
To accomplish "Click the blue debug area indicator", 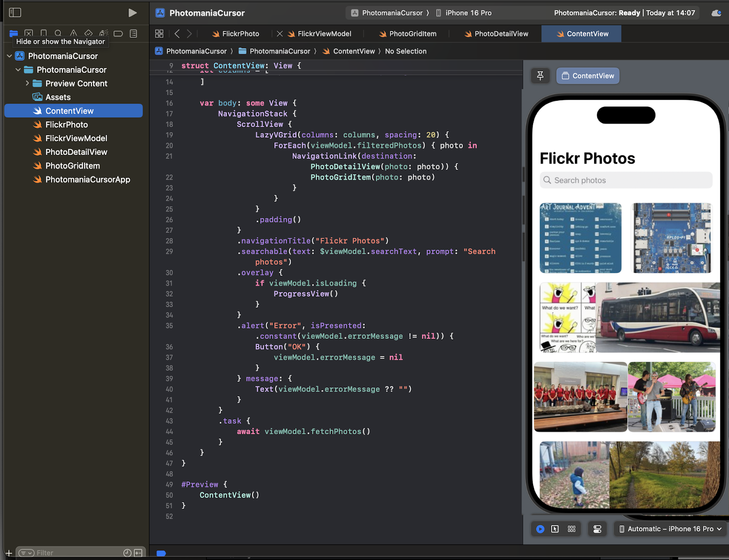I will 161,553.
